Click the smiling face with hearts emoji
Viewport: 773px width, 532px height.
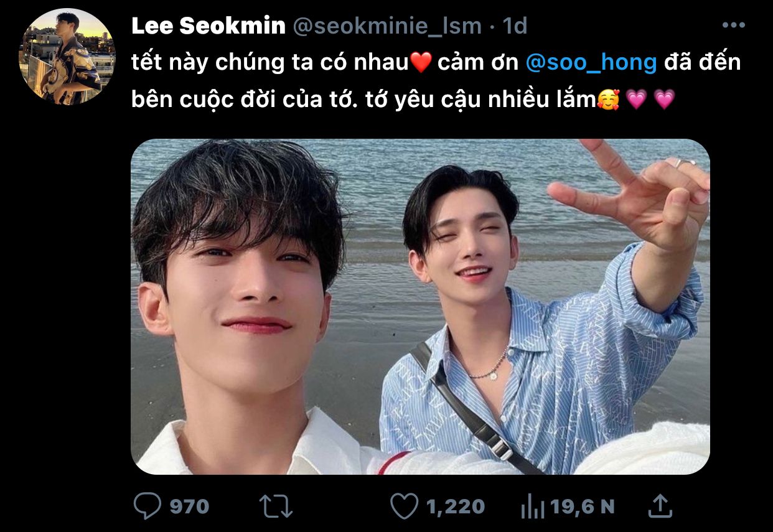click(607, 100)
